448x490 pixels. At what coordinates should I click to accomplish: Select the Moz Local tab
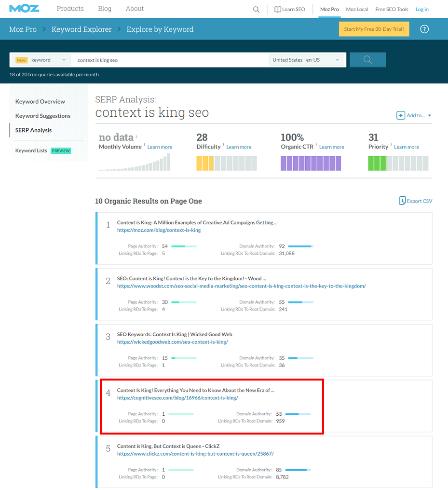pyautogui.click(x=357, y=9)
